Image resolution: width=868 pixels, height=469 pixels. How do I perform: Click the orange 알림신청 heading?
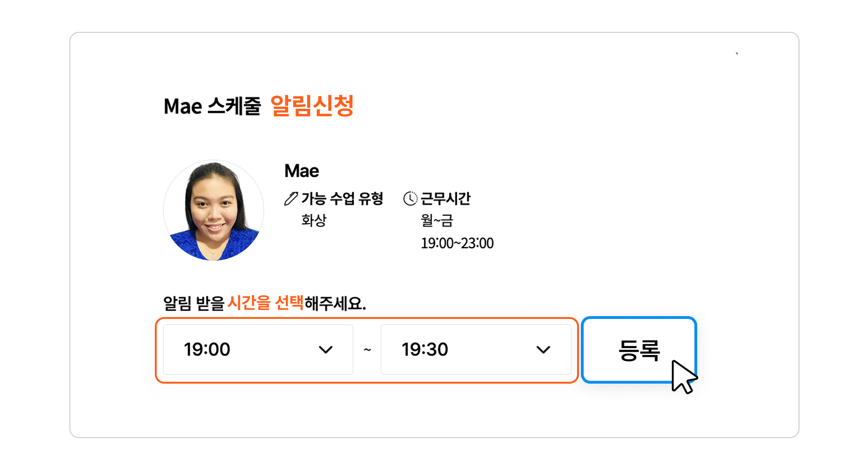click(312, 106)
